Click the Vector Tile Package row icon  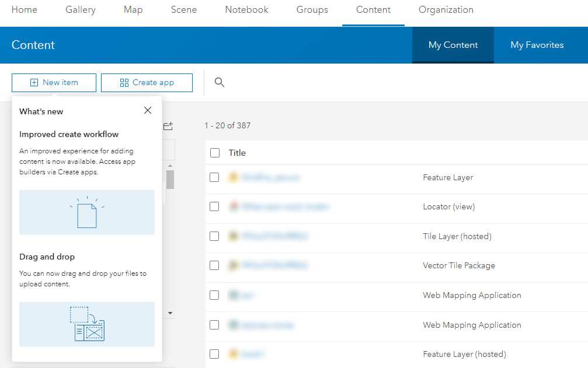[x=234, y=265]
